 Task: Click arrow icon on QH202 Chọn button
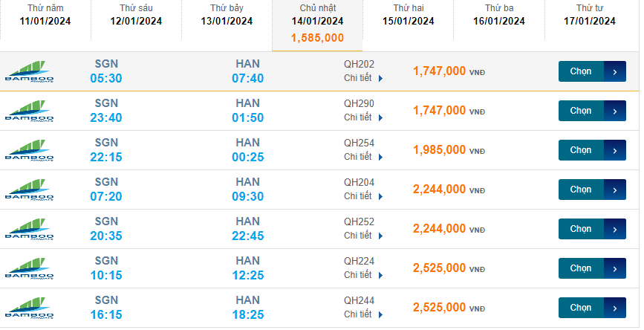pos(615,71)
